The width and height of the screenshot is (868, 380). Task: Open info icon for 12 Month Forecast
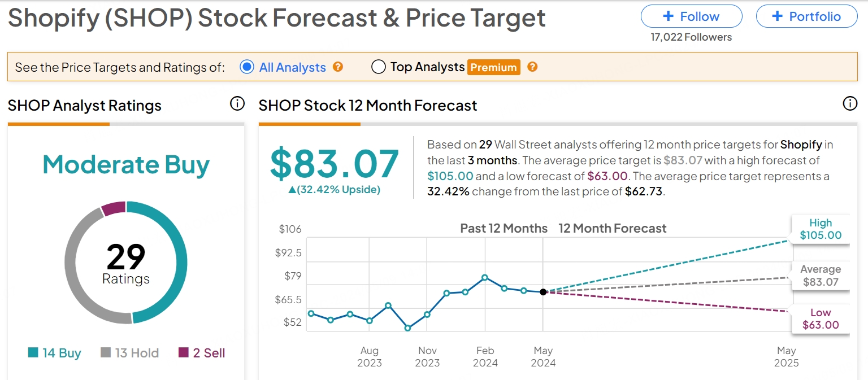[x=849, y=104]
